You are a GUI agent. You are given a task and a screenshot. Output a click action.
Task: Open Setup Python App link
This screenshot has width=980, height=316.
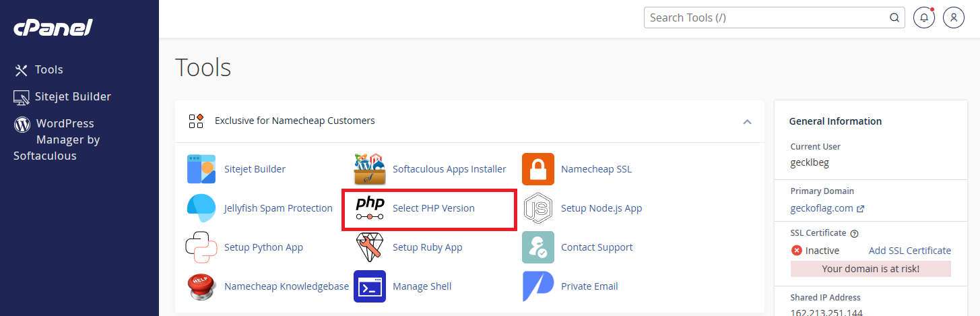point(263,247)
